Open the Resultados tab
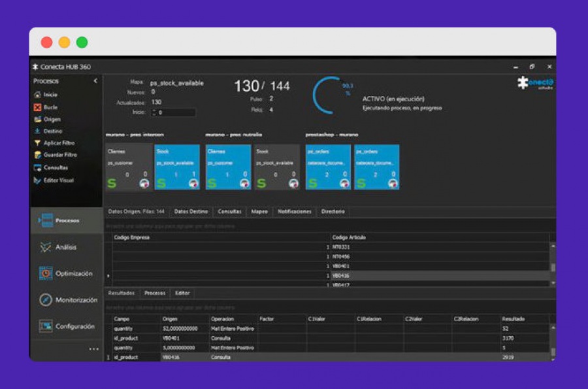 [x=121, y=293]
